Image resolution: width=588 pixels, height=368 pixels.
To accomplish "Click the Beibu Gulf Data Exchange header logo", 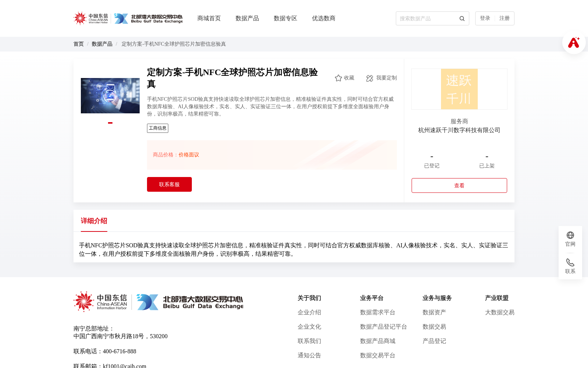I will [148, 18].
